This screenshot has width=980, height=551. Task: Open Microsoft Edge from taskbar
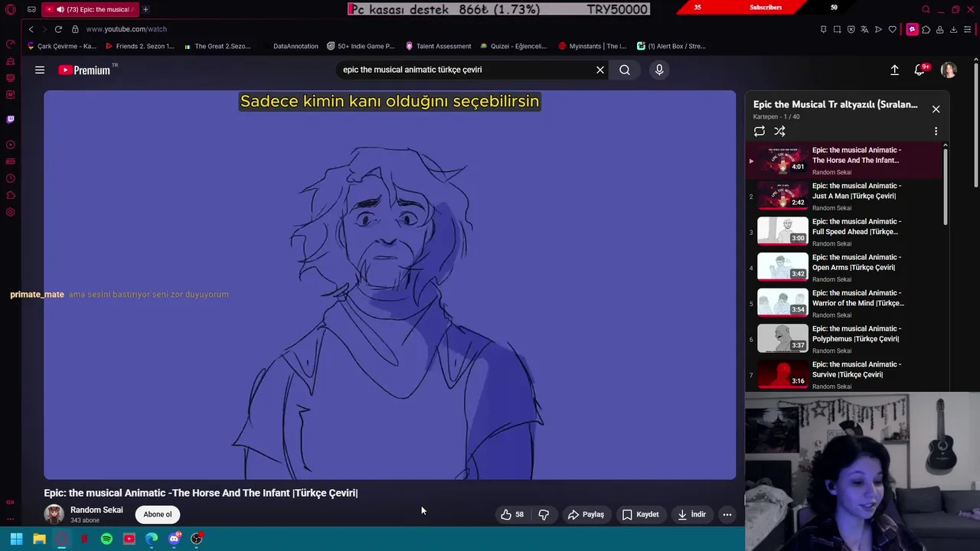[152, 539]
